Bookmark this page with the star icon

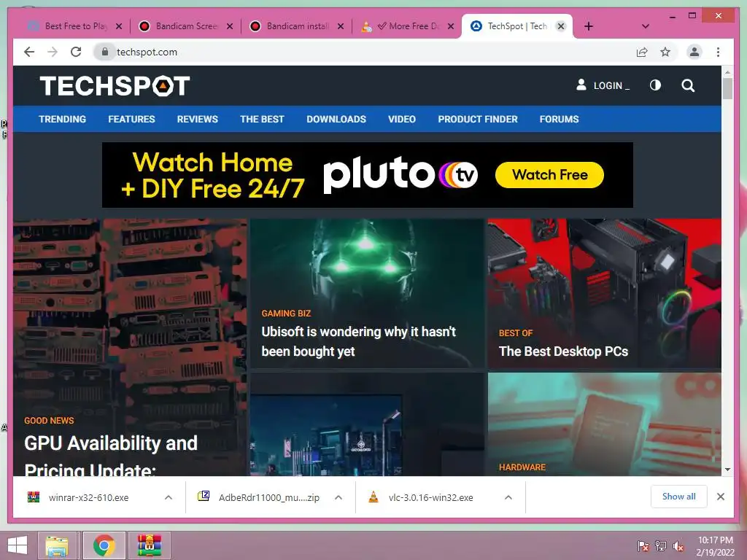[665, 52]
